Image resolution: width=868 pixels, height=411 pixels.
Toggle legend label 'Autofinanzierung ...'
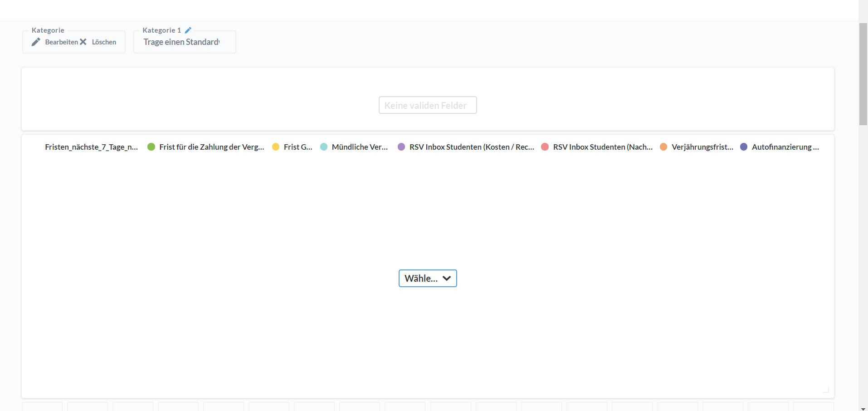coord(785,147)
